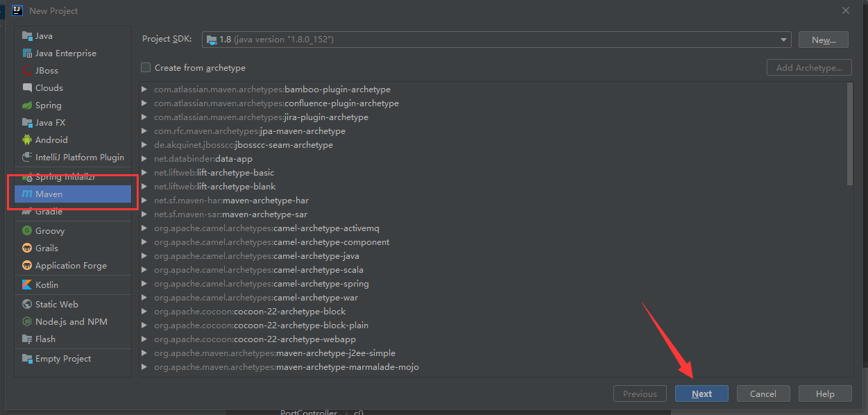Select camel-archetype-spring row

(493, 284)
